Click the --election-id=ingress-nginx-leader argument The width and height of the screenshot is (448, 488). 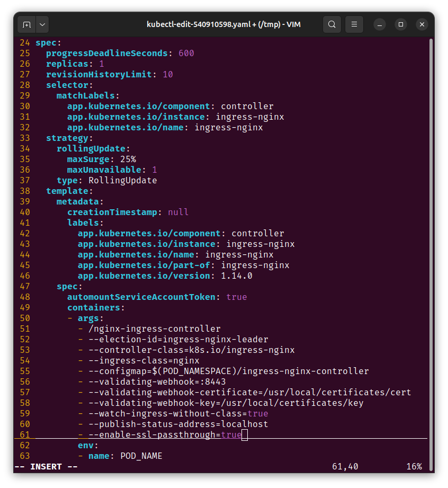(178, 339)
